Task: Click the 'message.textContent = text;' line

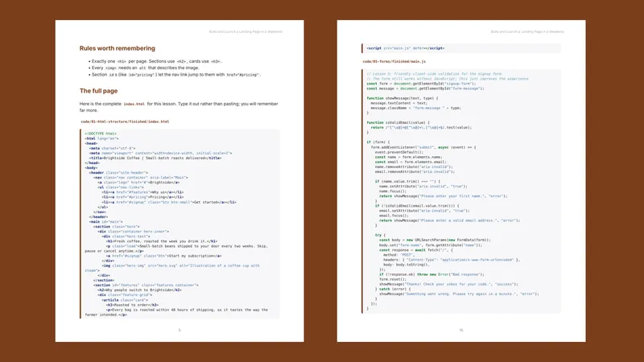Action: (398, 104)
